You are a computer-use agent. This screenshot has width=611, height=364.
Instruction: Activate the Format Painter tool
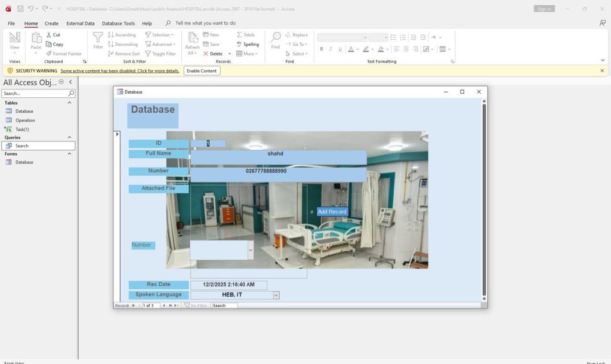pyautogui.click(x=64, y=53)
